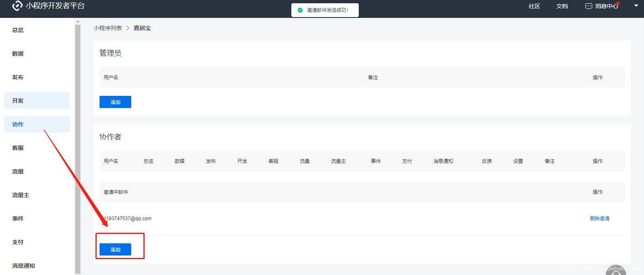Image resolution: width=644 pixels, height=275 pixels.
Task: Select 总览 in the sidebar
Action: (18, 30)
